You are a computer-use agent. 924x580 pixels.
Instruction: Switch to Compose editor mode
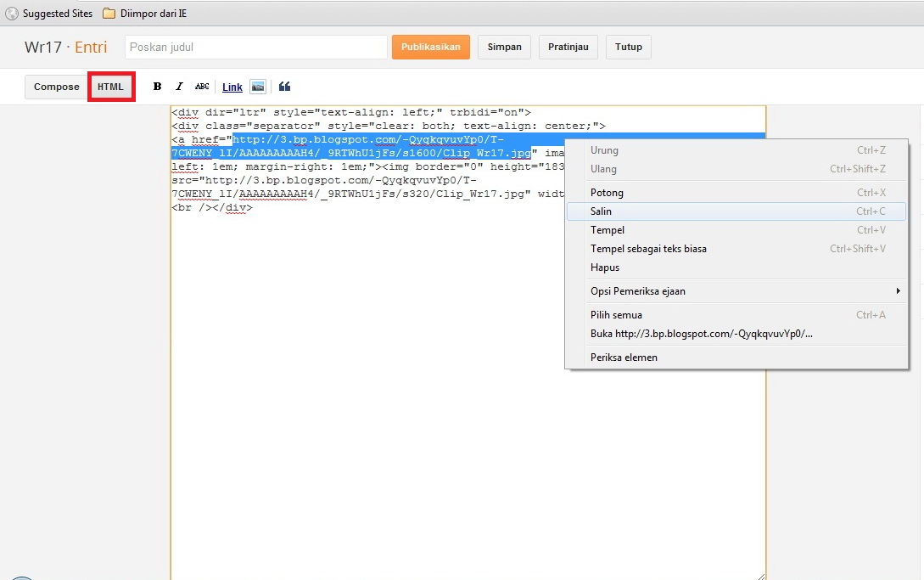57,87
